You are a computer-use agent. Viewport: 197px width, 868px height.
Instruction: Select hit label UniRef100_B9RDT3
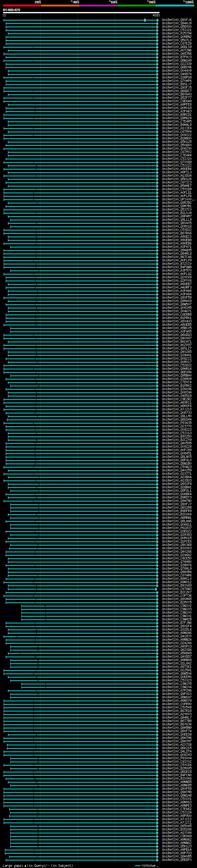(177, 497)
